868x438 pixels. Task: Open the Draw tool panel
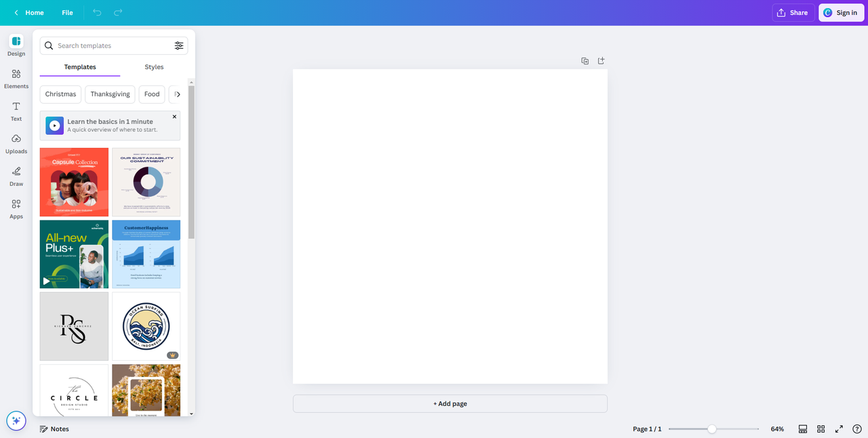tap(16, 176)
